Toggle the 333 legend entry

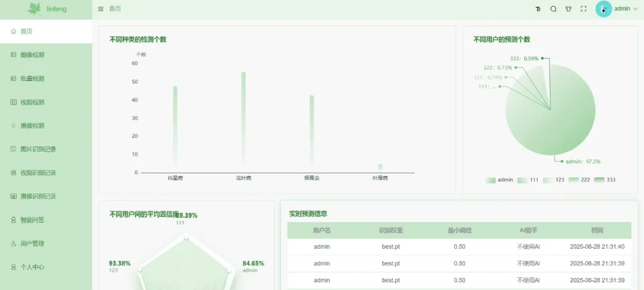coord(605,180)
